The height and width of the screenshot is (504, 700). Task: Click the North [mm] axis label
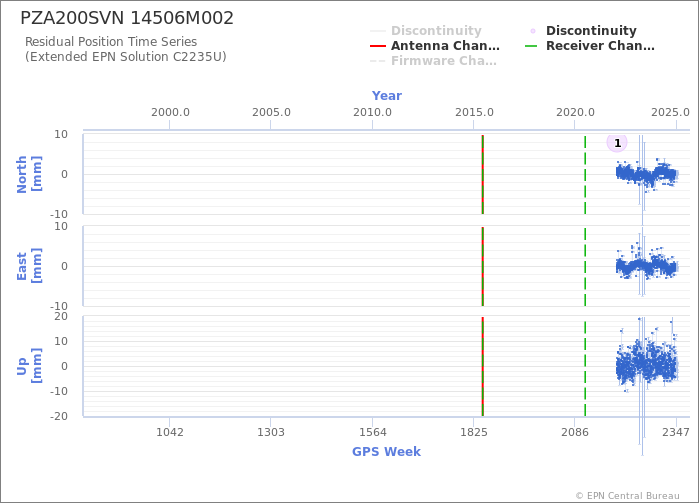click(x=29, y=175)
